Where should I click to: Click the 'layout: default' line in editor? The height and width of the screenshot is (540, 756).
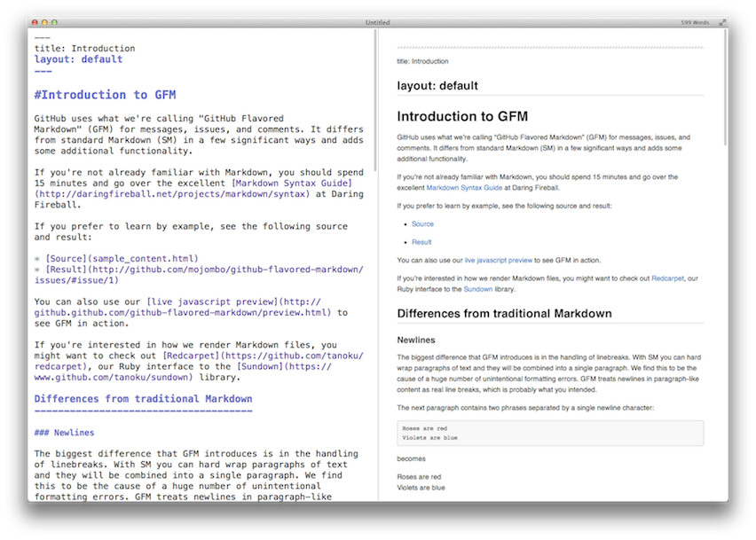[x=78, y=59]
